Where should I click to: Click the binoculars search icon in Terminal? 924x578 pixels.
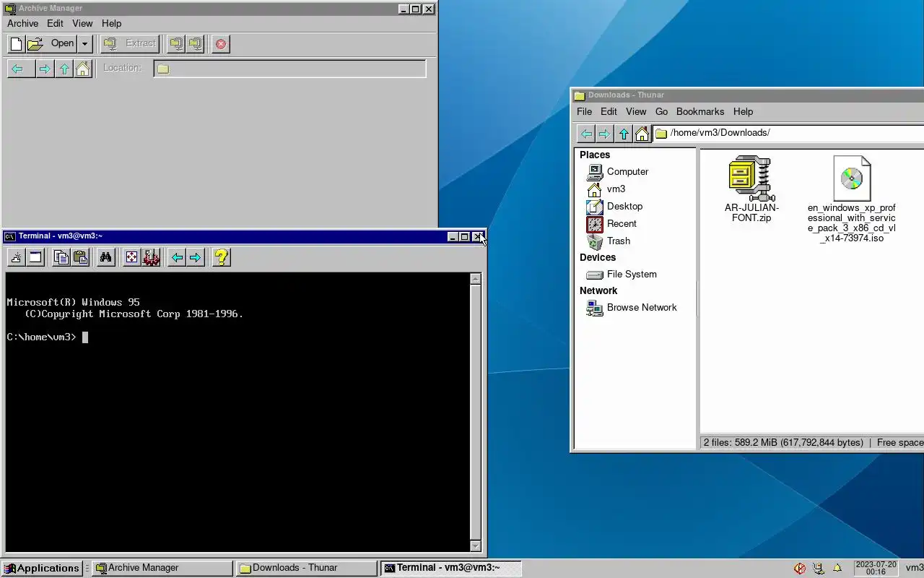[x=106, y=257]
